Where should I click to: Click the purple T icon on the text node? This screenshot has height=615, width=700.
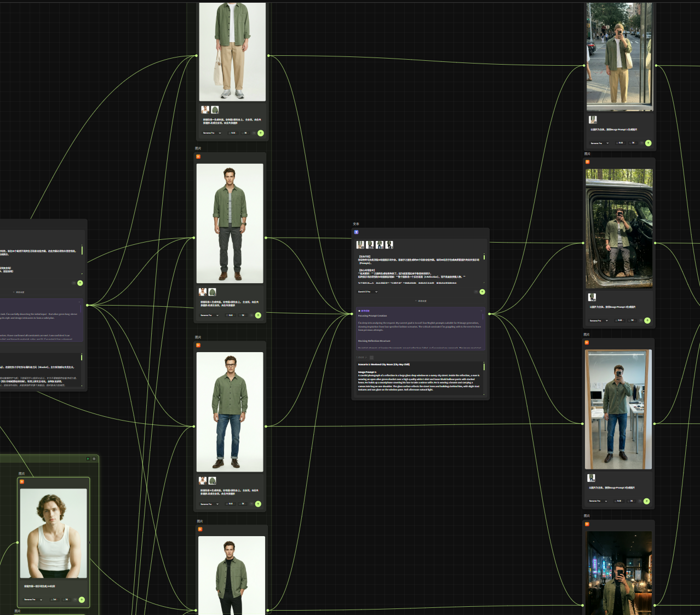click(x=356, y=232)
